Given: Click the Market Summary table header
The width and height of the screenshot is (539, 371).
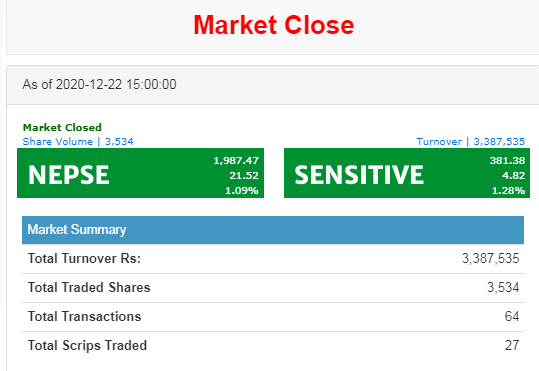Looking at the screenshot, I should click(273, 230).
